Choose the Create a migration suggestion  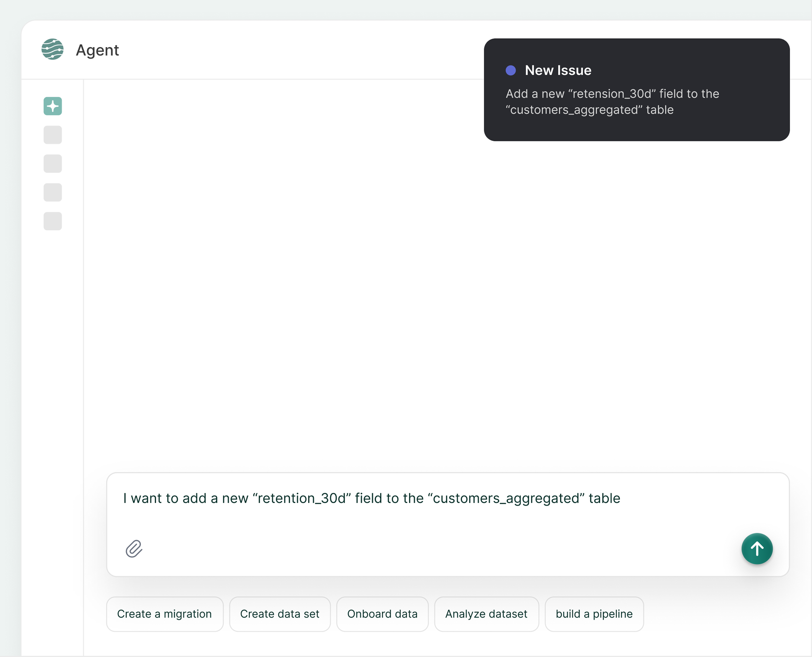point(164,614)
